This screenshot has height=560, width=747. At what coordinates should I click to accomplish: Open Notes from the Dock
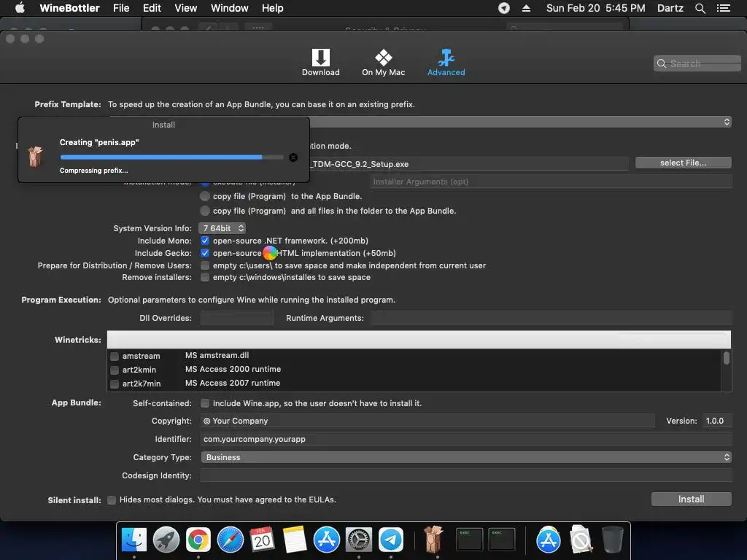coord(295,540)
